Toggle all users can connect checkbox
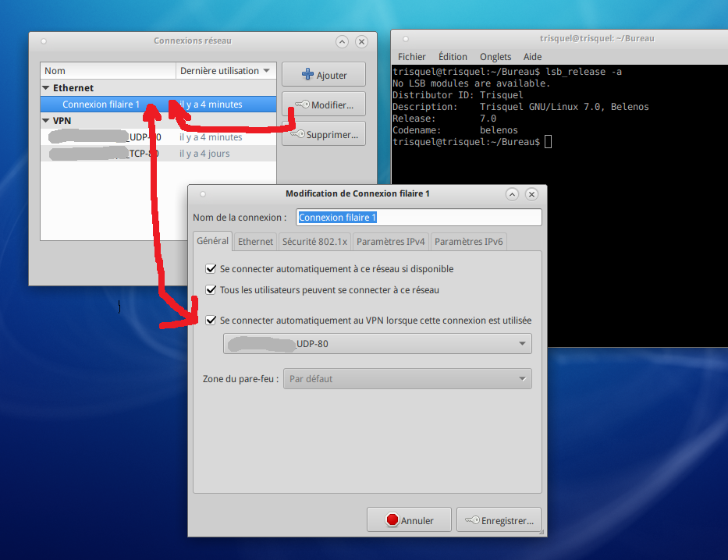This screenshot has height=560, width=728. coord(211,290)
